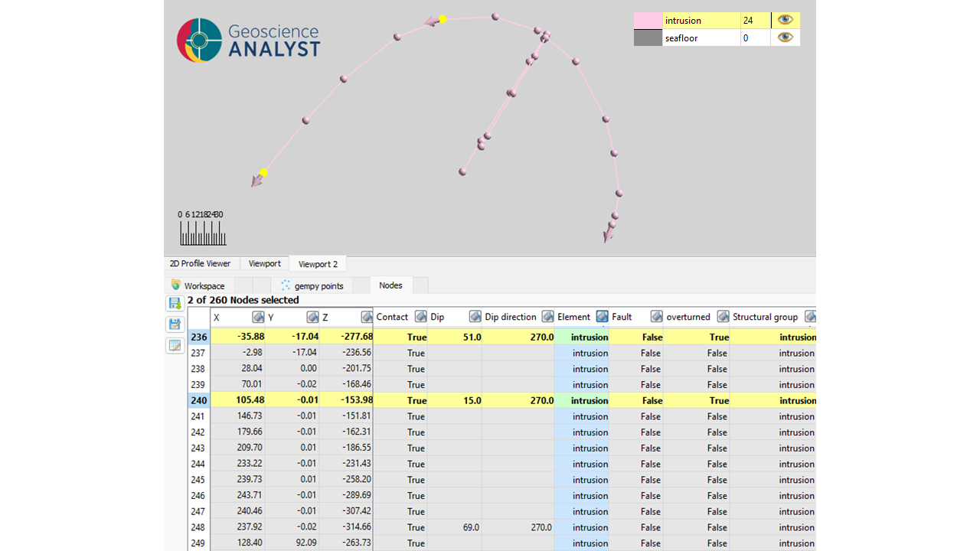This screenshot has height=551, width=980.
Task: Click the upper yellow selected node in viewport
Action: pos(443,19)
